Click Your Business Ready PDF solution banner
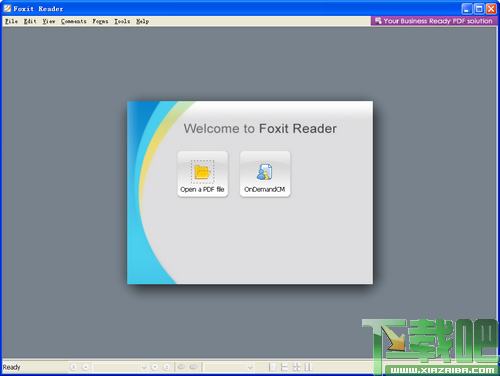Image resolution: width=500 pixels, height=376 pixels. 434,21
